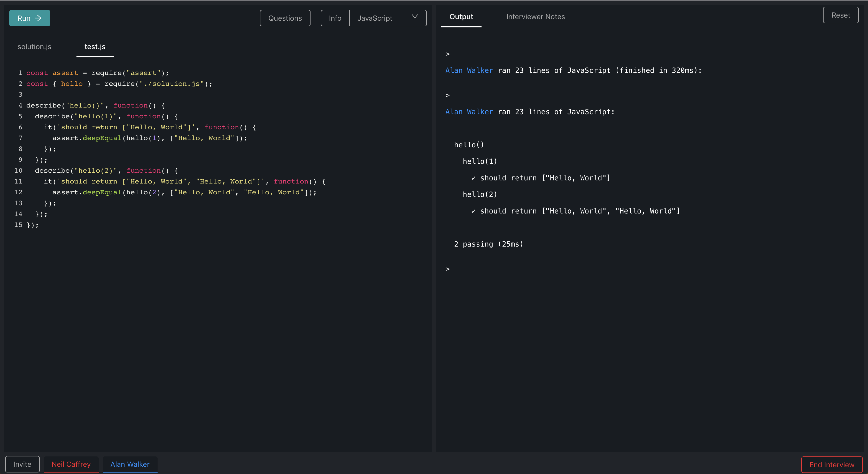Open the Questions panel
868x474 pixels.
285,18
